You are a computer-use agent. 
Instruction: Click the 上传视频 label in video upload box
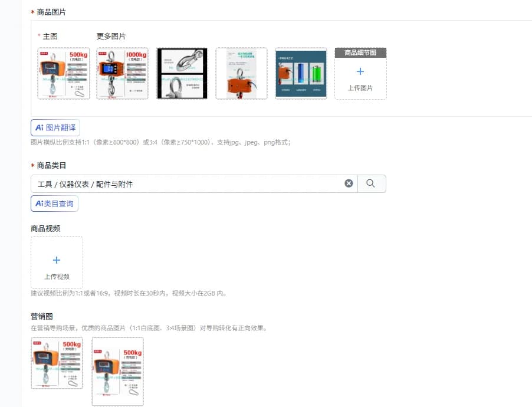click(x=57, y=277)
